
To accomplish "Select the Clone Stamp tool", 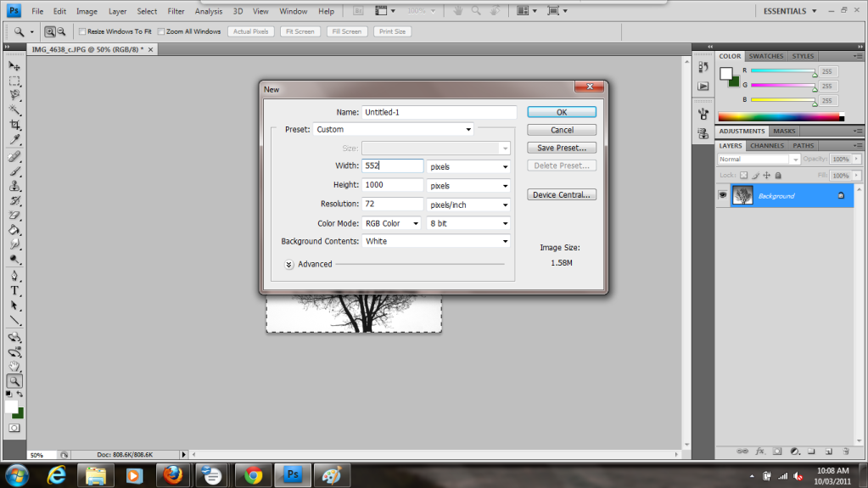I will coord(14,186).
